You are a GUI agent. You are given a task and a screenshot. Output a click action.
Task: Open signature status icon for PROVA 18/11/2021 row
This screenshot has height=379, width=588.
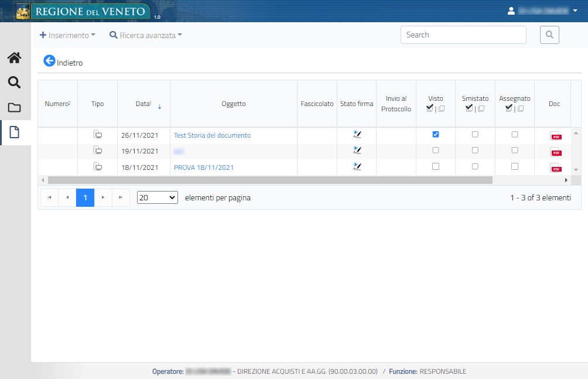point(357,166)
